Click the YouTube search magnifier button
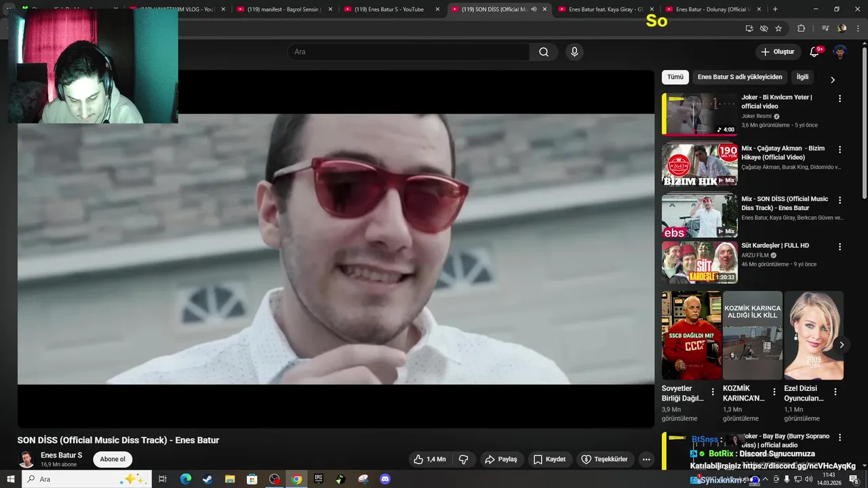 coord(544,52)
